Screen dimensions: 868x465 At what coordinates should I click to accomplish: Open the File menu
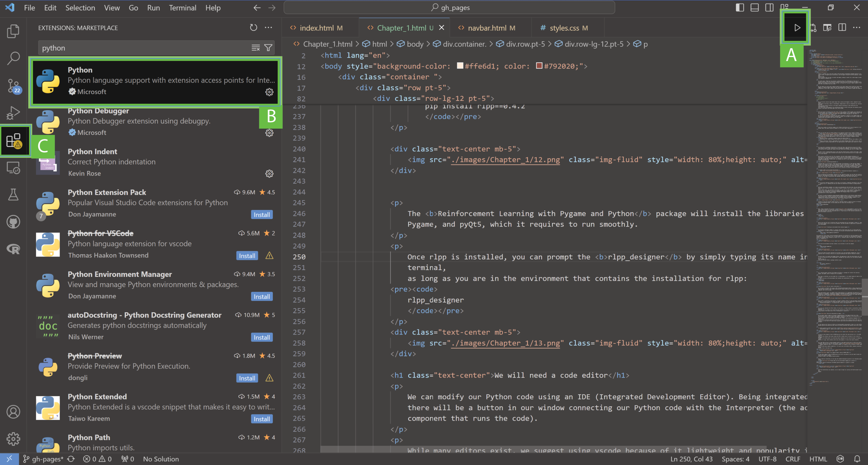pos(29,7)
